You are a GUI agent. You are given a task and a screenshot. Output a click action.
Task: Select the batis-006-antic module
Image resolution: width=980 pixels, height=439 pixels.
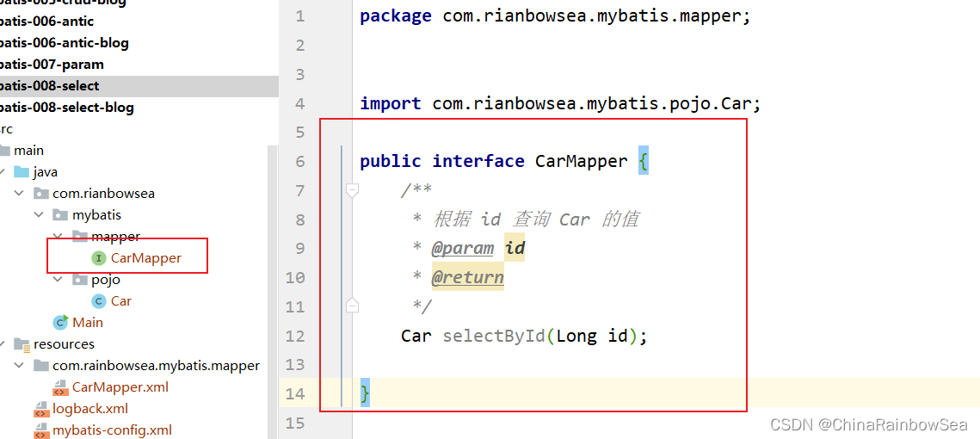[46, 22]
